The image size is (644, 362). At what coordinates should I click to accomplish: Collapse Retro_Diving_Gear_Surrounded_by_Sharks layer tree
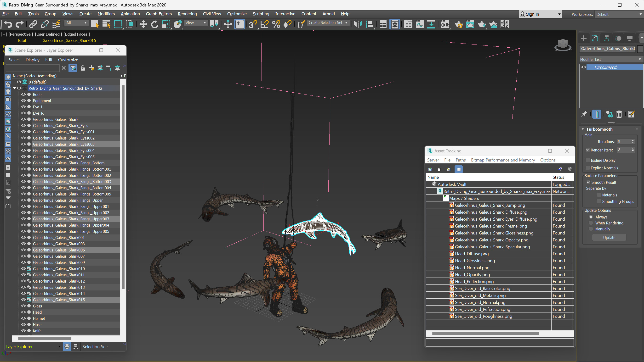click(14, 88)
